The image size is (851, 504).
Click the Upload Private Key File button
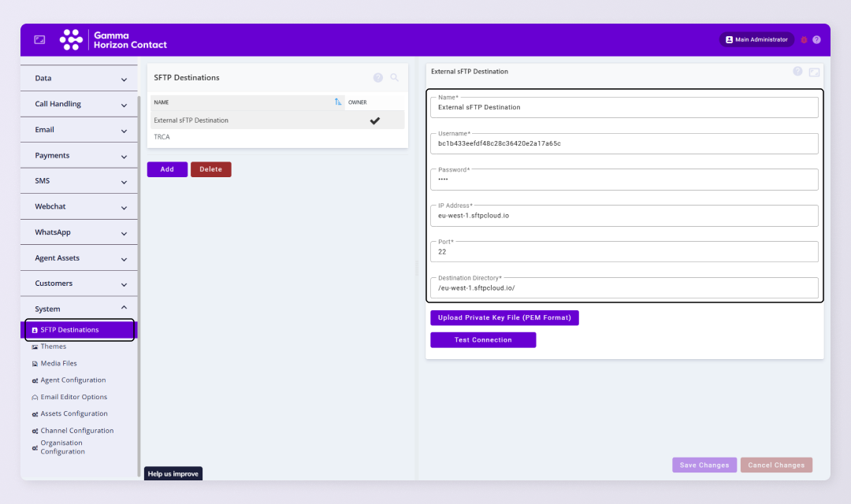click(x=504, y=317)
